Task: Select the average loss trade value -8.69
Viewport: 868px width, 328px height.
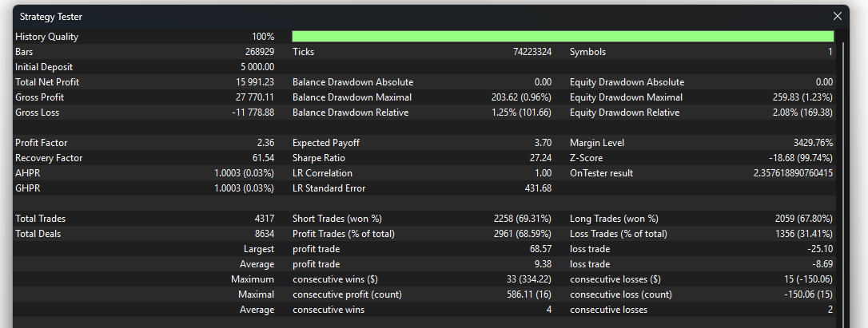Action: 822,264
